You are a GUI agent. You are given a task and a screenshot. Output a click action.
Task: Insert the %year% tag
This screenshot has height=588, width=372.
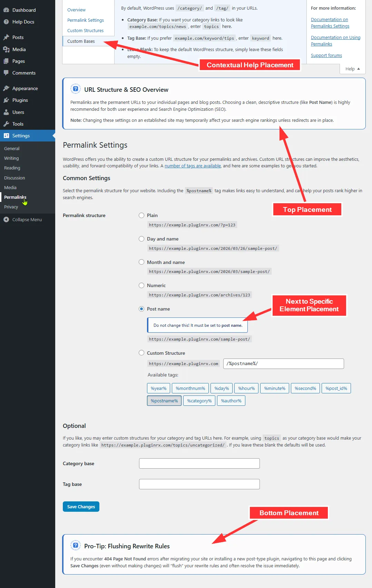pyautogui.click(x=159, y=388)
